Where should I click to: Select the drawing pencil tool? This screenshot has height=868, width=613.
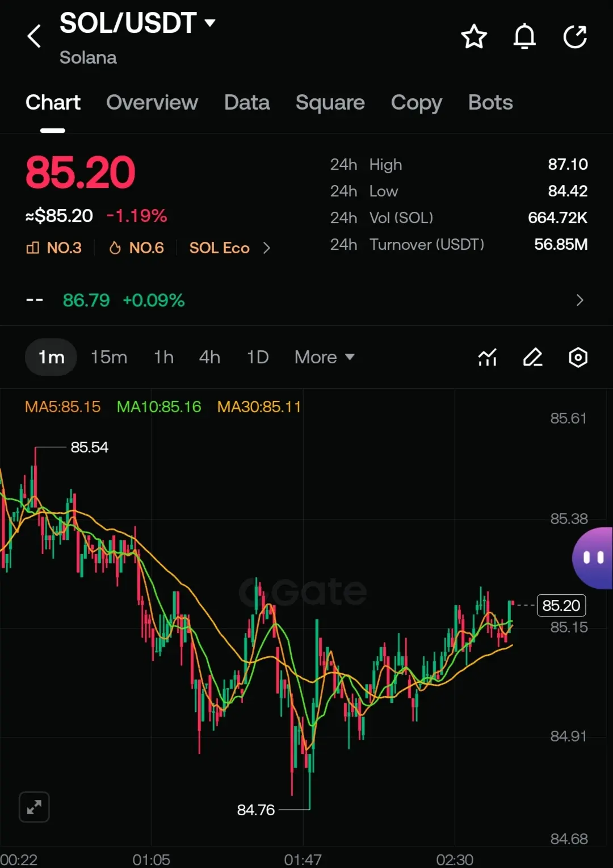pos(532,358)
